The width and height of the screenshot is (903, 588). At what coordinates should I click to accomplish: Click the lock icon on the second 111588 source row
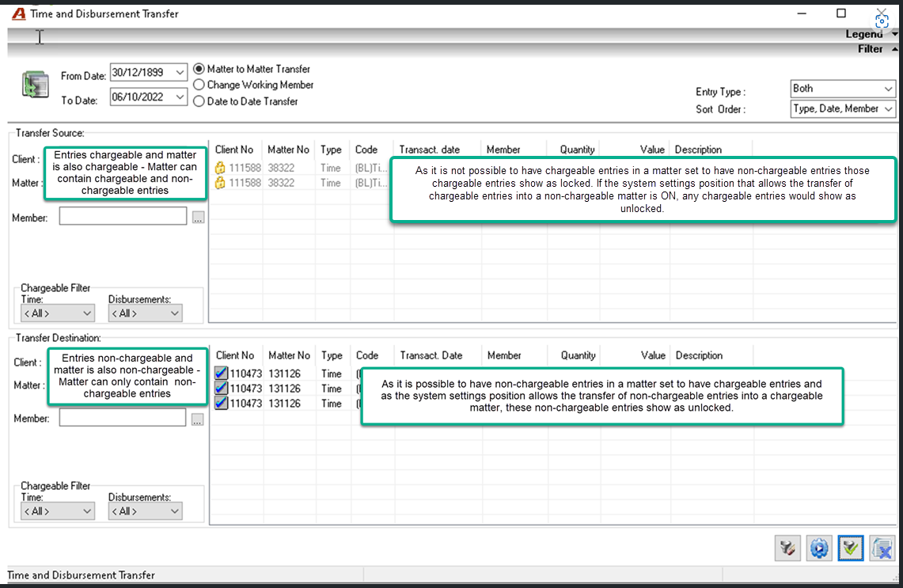pos(220,183)
